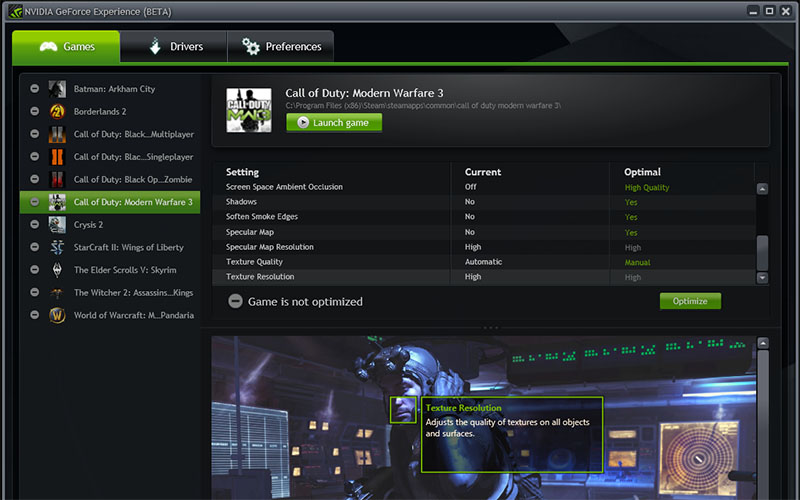Click the Optimize button
This screenshot has height=500, width=800.
point(690,301)
